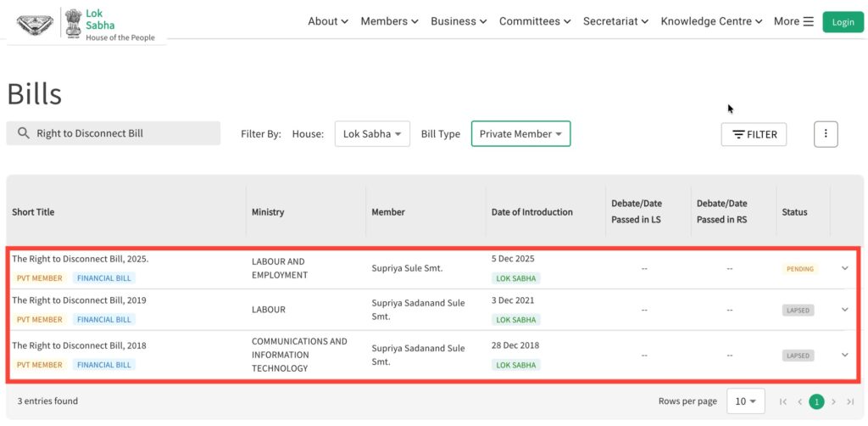The height and width of the screenshot is (426, 868).
Task: Click the magnifier icon in search box
Action: pyautogui.click(x=23, y=133)
